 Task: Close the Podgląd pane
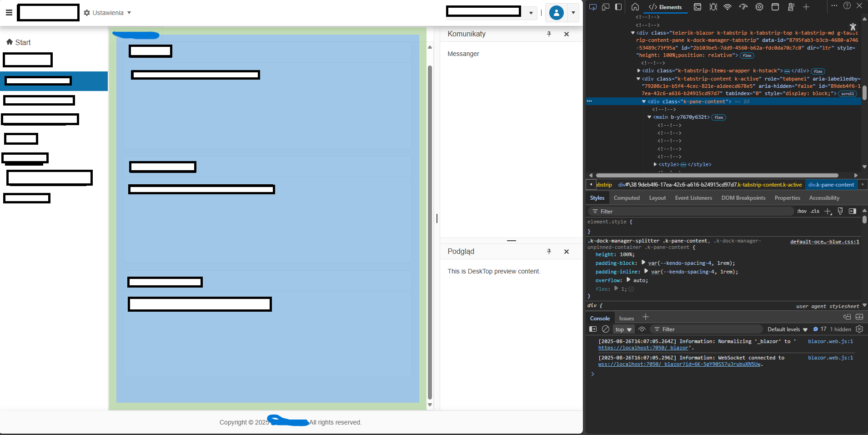pos(567,252)
